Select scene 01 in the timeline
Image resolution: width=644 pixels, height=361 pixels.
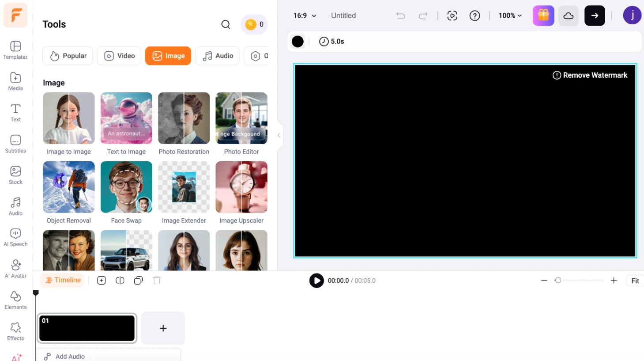(87, 328)
